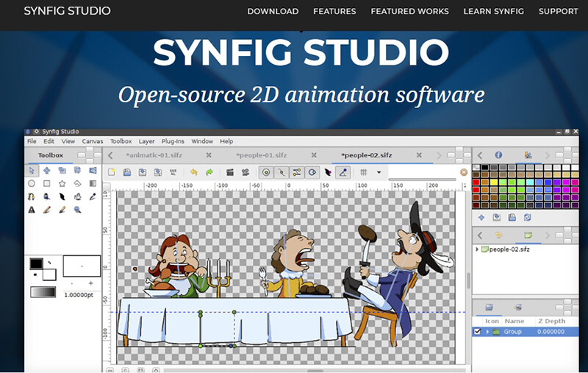Viewport: 588px width, 373px height.
Task: Navigate document tabs right with chevron
Action: (439, 155)
